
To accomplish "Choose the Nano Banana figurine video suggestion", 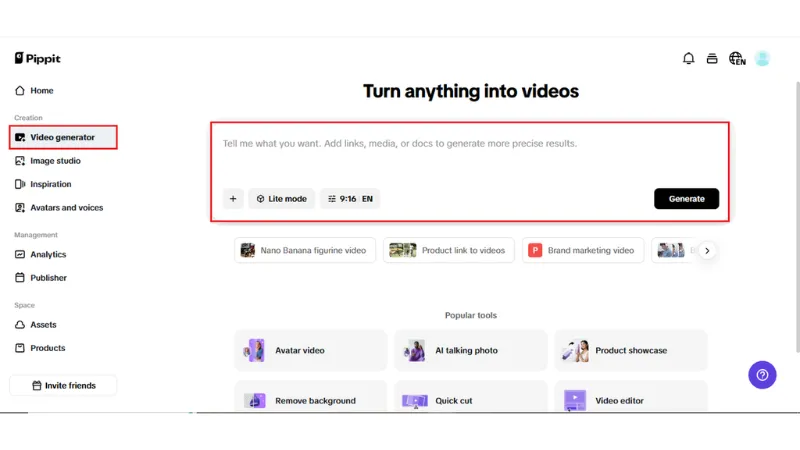I will 305,250.
